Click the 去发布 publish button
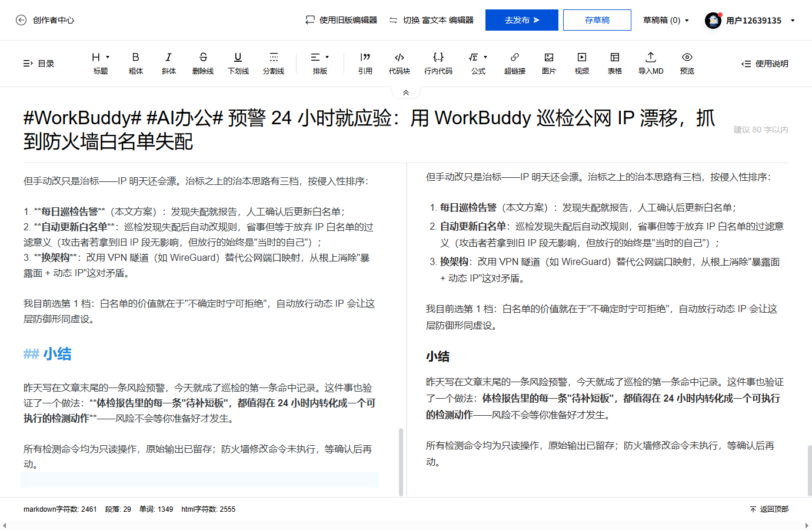 [x=522, y=20]
